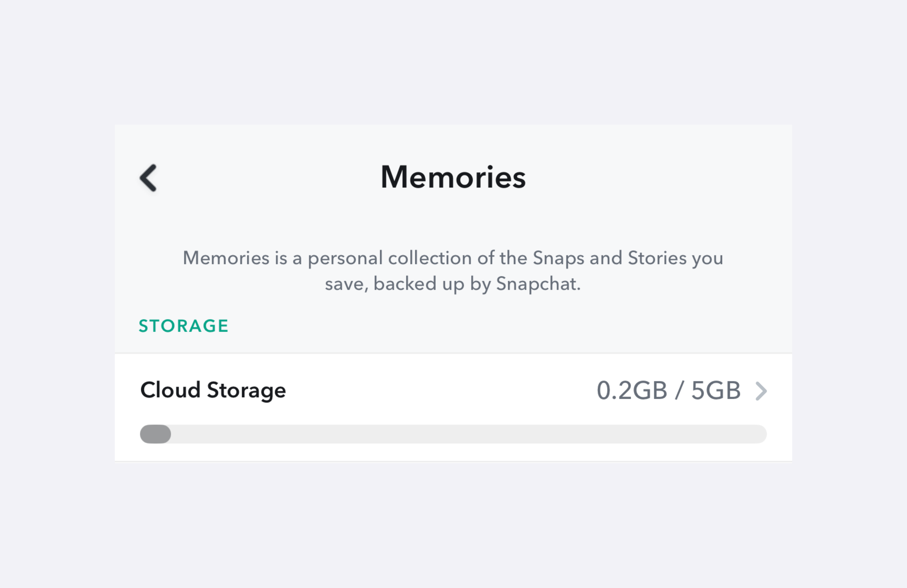Image resolution: width=907 pixels, height=588 pixels.
Task: Click the "0.2GB" used storage amount
Action: point(632,391)
